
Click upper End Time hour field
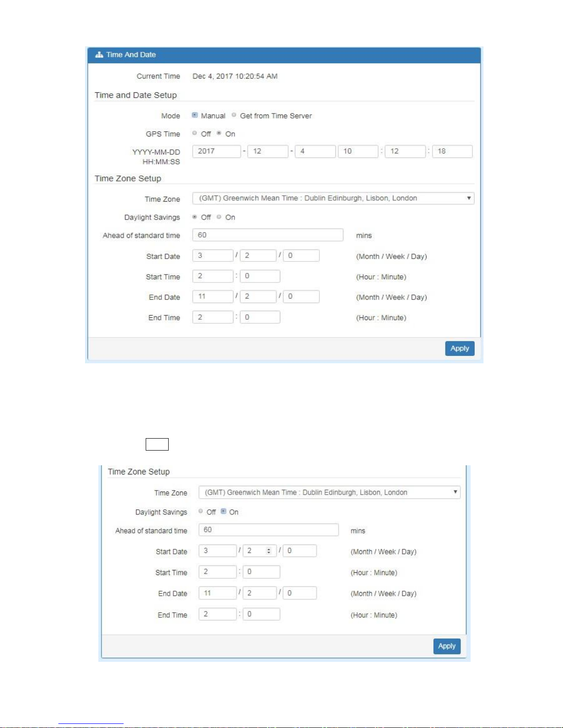coord(213,317)
